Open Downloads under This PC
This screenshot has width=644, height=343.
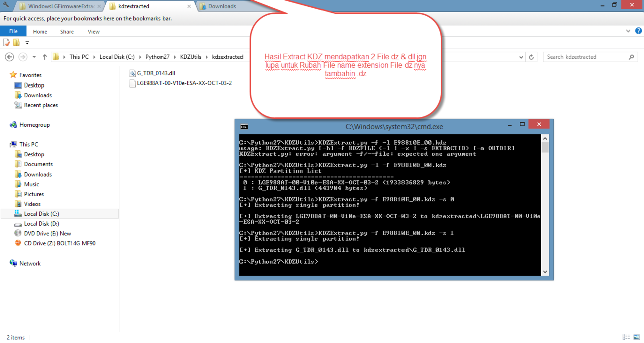38,174
